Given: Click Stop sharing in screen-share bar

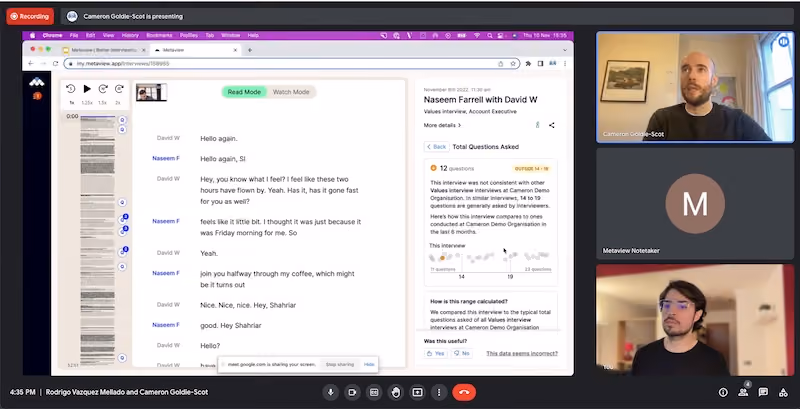Looking at the screenshot, I should coord(340,365).
